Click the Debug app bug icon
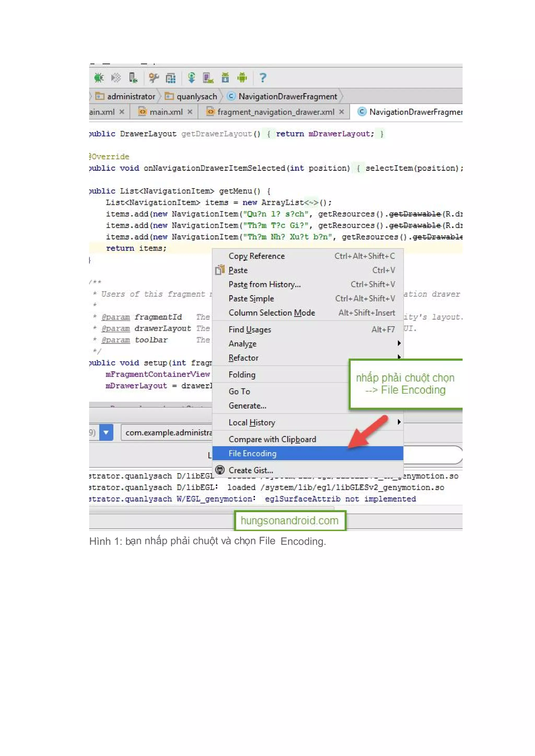Screen dimensions: 535x756 [x=99, y=78]
